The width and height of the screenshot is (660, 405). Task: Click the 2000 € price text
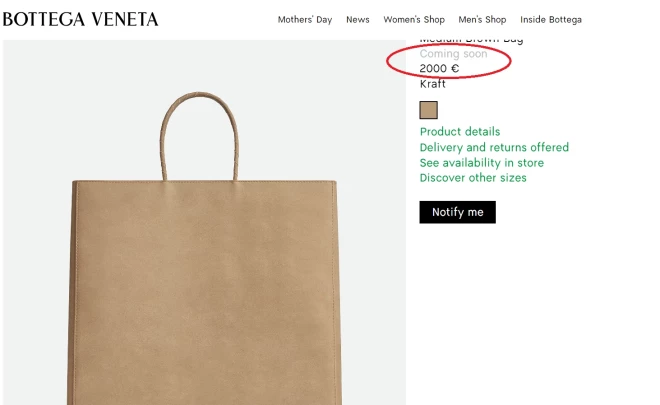click(439, 69)
